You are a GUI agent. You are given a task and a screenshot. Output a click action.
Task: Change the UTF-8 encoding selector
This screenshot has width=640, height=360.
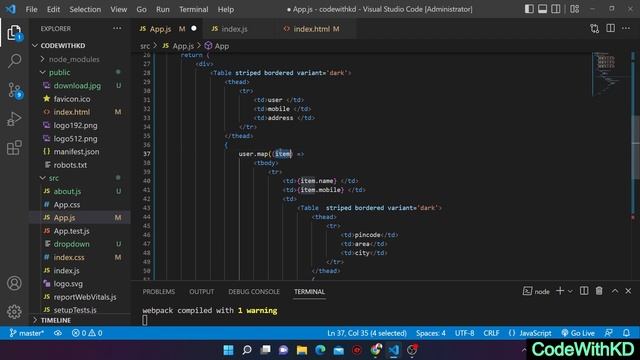(x=464, y=333)
